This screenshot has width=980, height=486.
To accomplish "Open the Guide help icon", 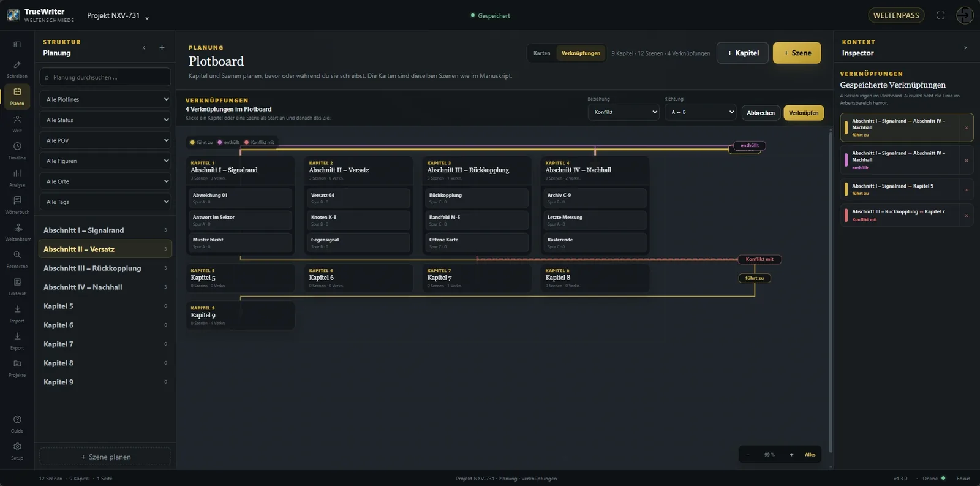I will tap(17, 424).
